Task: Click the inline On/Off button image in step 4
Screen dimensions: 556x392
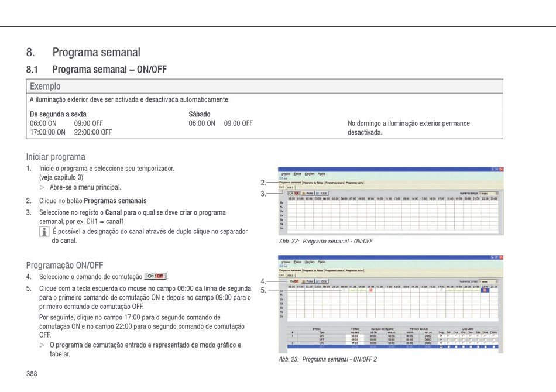Action: pyautogui.click(x=155, y=276)
